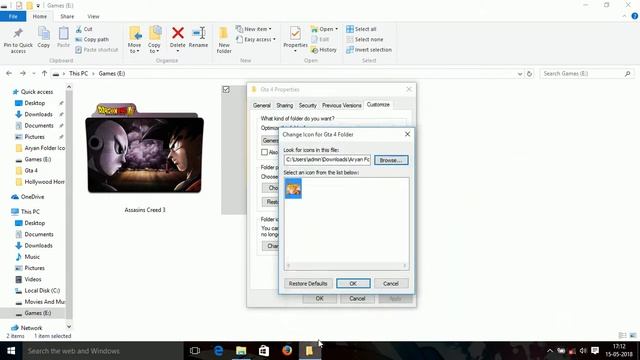Click Cut in the Clipboard group

point(84,29)
